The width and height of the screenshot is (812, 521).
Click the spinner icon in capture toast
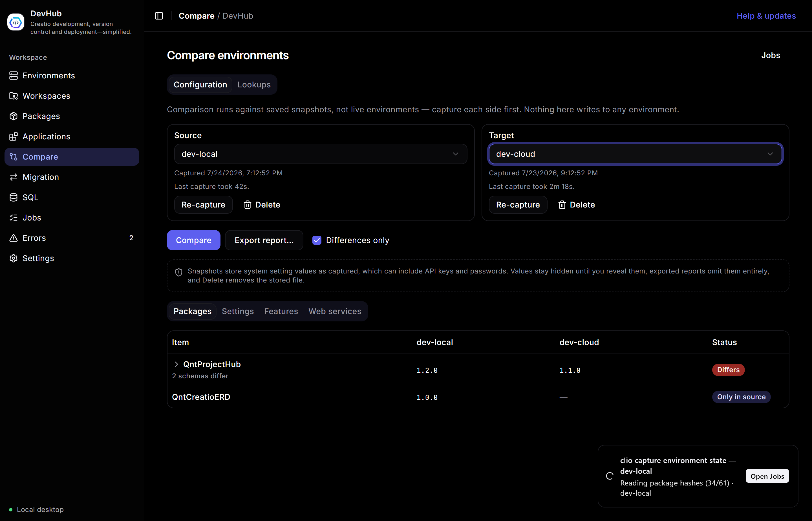tap(610, 476)
